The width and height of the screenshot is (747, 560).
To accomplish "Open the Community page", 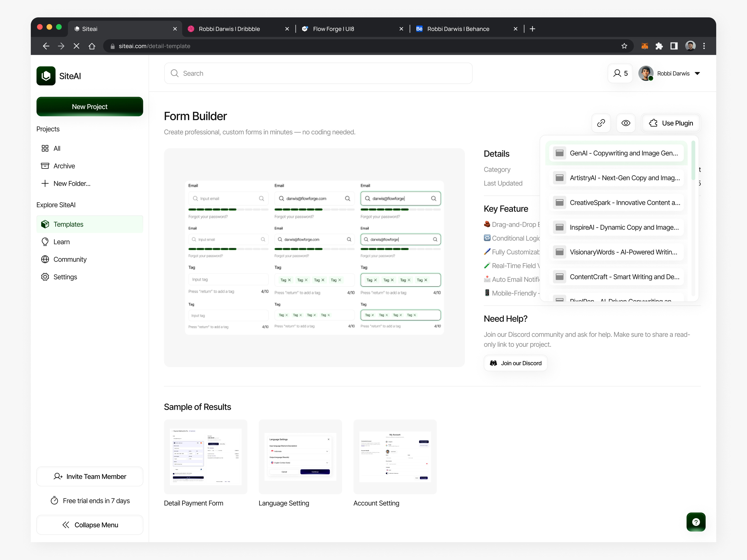I will (x=70, y=259).
